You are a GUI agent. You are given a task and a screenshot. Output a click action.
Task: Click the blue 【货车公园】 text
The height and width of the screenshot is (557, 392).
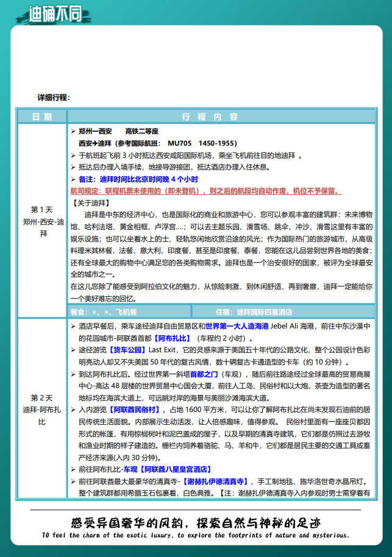[127, 350]
